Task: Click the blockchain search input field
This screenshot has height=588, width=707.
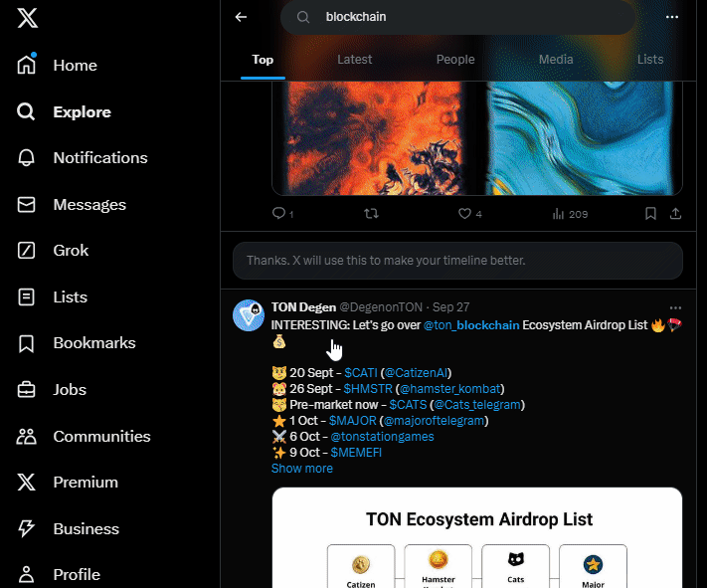Action: [x=467, y=17]
